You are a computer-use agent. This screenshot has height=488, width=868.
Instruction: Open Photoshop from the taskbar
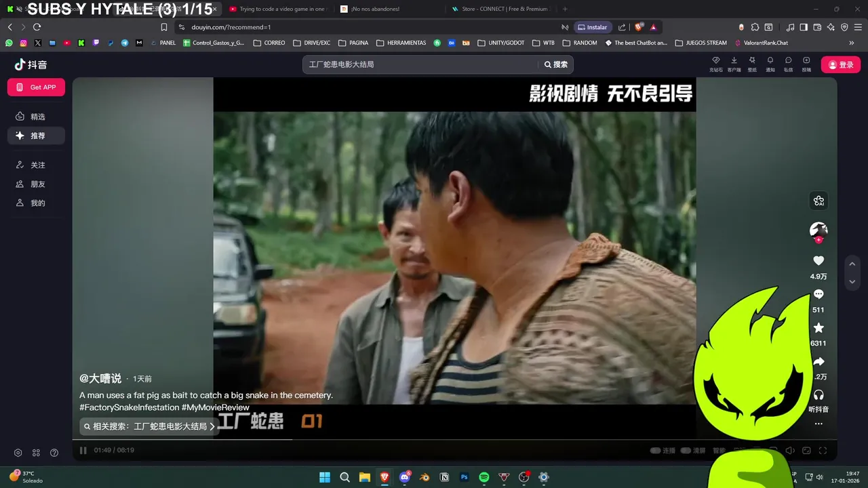(x=465, y=477)
